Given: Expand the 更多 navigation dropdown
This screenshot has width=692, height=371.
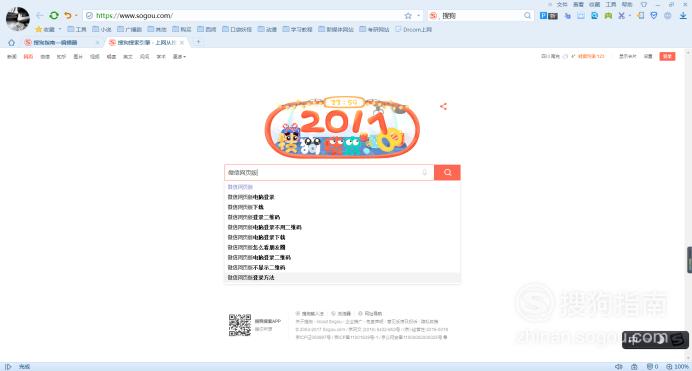Looking at the screenshot, I should point(179,56).
